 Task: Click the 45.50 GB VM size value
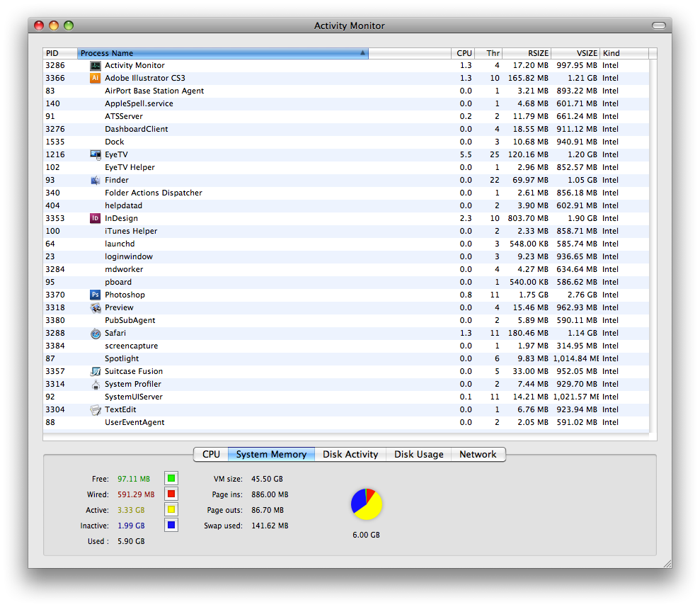tap(267, 479)
